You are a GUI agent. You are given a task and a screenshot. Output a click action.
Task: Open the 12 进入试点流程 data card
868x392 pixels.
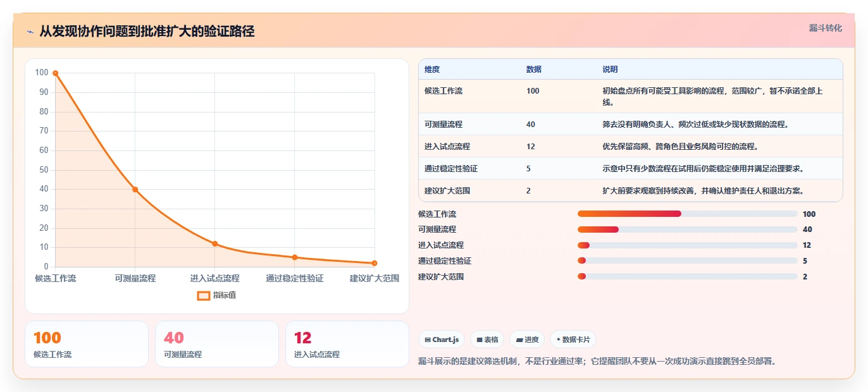coord(347,344)
